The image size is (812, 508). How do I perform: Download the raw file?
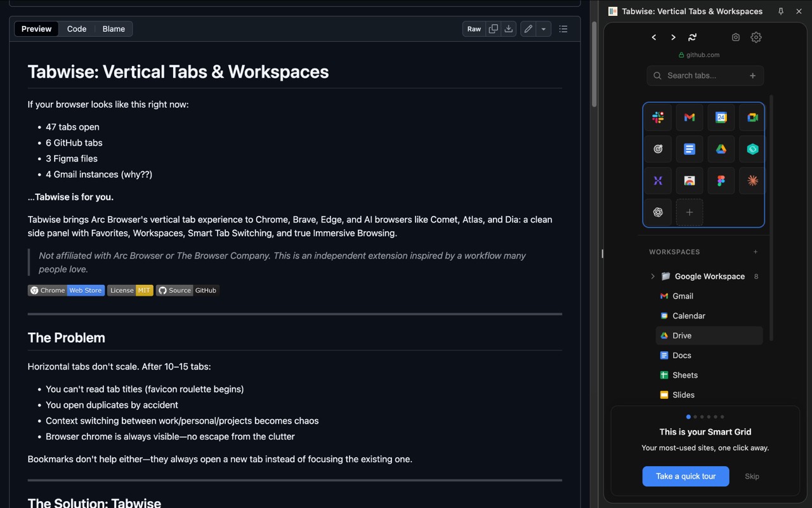(508, 29)
